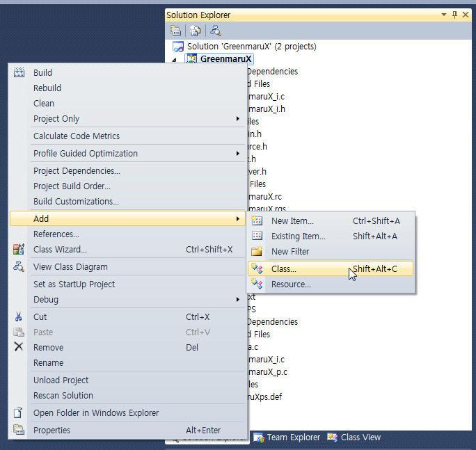The width and height of the screenshot is (476, 450).
Task: Click the Show All Files toolbar icon
Action: coord(195,31)
